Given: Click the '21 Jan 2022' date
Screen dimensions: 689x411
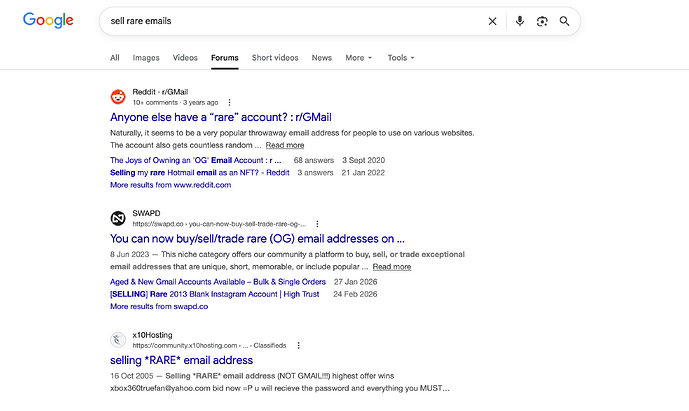Looking at the screenshot, I should [x=363, y=173].
